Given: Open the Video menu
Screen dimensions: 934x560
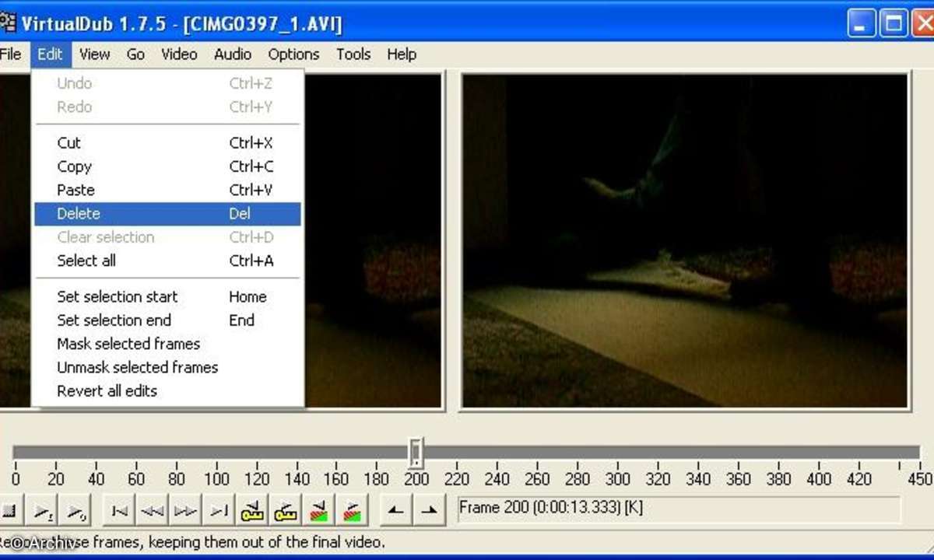Looking at the screenshot, I should pos(179,54).
